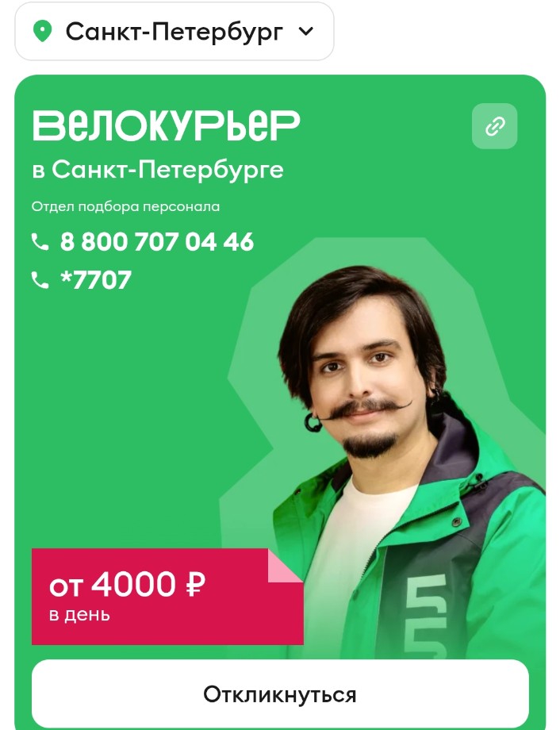Click the folded corner of salary badge

coord(283,566)
